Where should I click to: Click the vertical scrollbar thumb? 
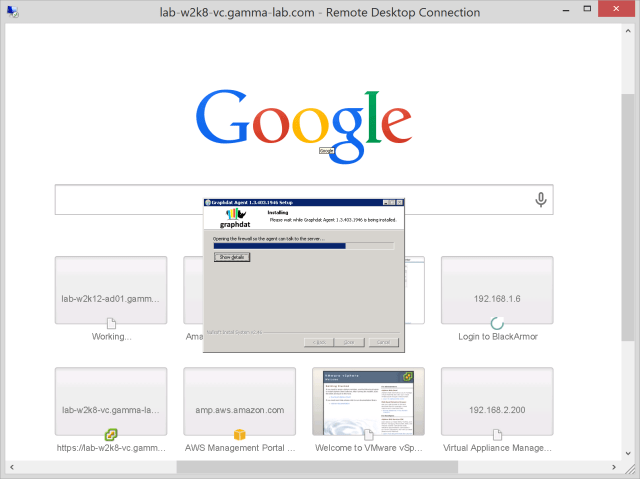[628, 217]
